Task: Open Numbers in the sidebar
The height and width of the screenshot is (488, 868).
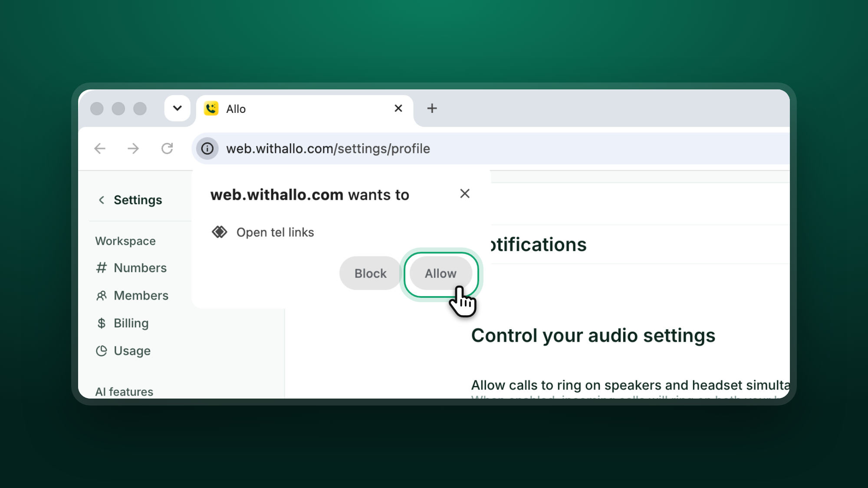Action: click(131, 268)
